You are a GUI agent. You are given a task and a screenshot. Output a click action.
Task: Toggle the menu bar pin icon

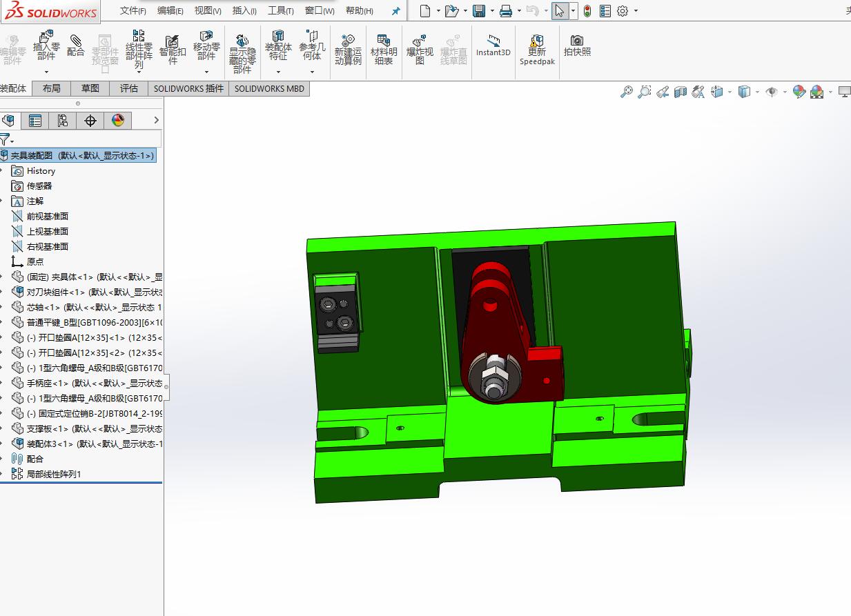pyautogui.click(x=395, y=11)
